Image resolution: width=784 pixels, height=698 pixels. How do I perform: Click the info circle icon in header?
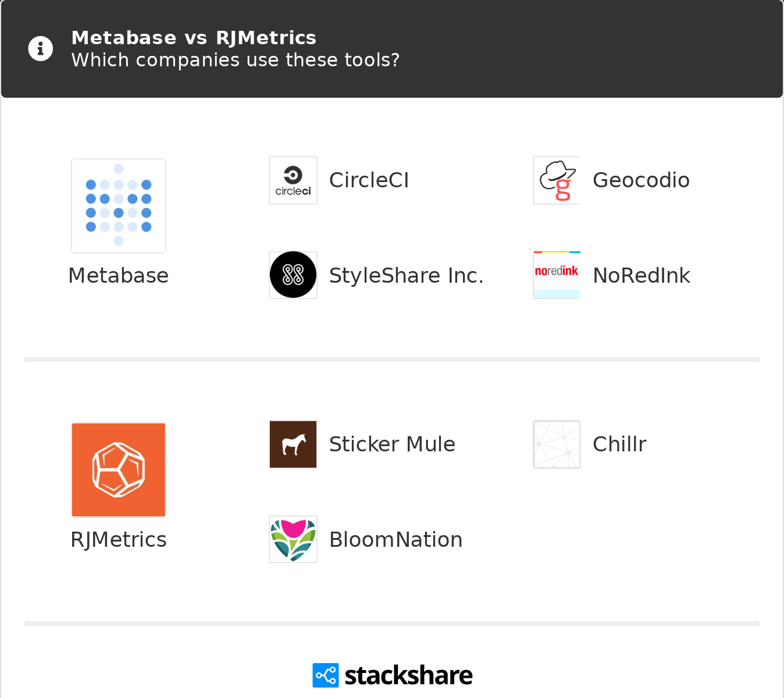coord(41,49)
